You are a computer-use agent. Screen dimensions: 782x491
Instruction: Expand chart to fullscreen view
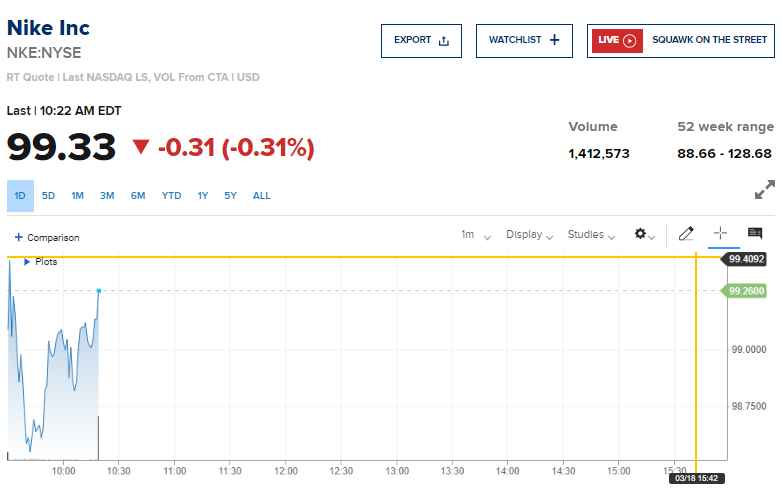(x=764, y=189)
